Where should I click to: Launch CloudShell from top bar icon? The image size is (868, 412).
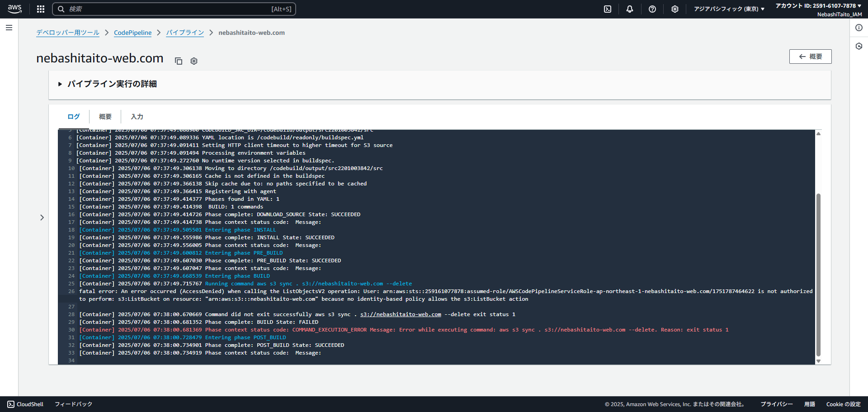click(x=608, y=9)
